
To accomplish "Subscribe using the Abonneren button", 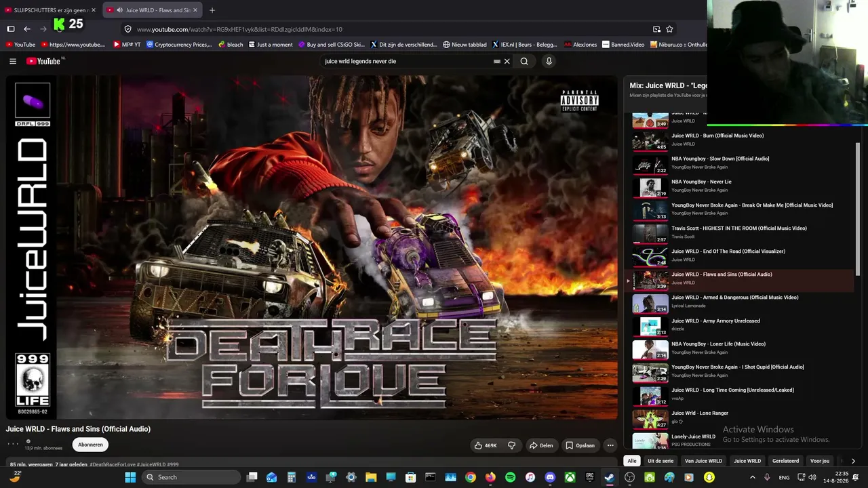I will tap(90, 445).
